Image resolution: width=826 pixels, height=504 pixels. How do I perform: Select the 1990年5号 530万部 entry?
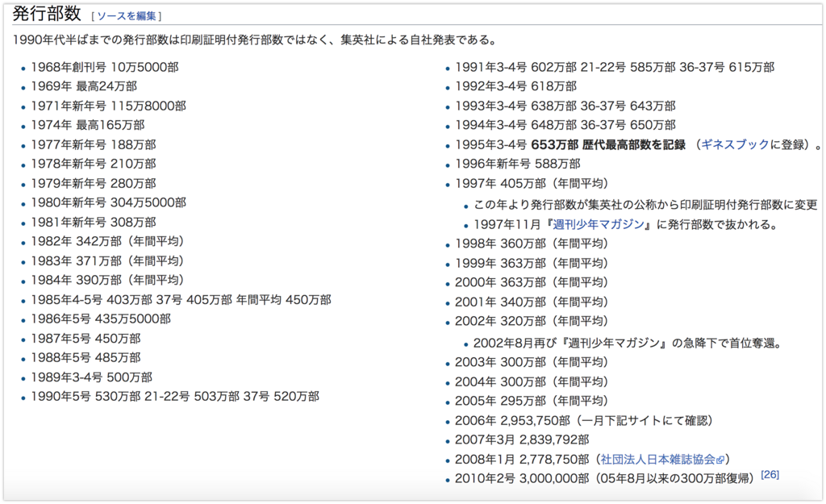coord(175,397)
